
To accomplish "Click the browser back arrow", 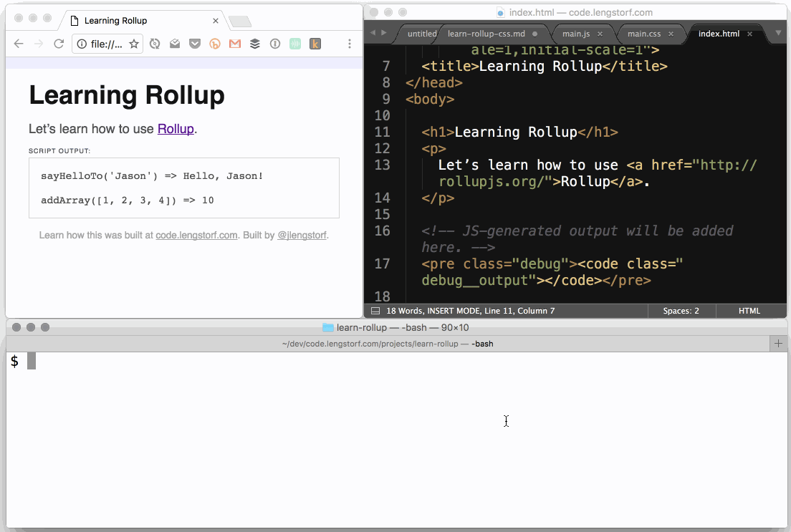I will coord(19,43).
